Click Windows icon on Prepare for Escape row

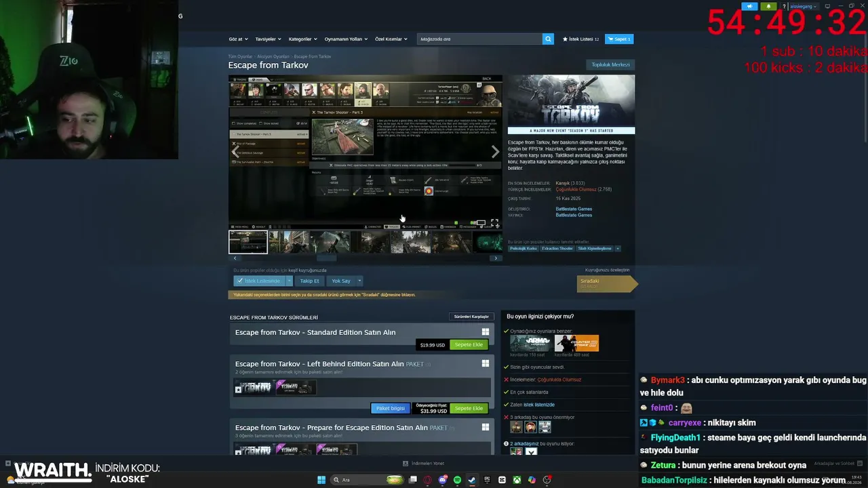click(486, 428)
